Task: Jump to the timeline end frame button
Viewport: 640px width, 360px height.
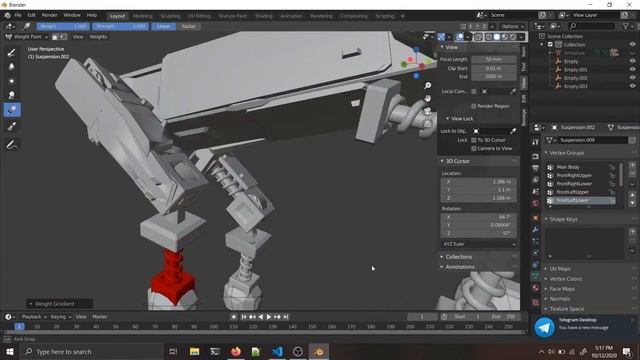Action: click(x=286, y=317)
